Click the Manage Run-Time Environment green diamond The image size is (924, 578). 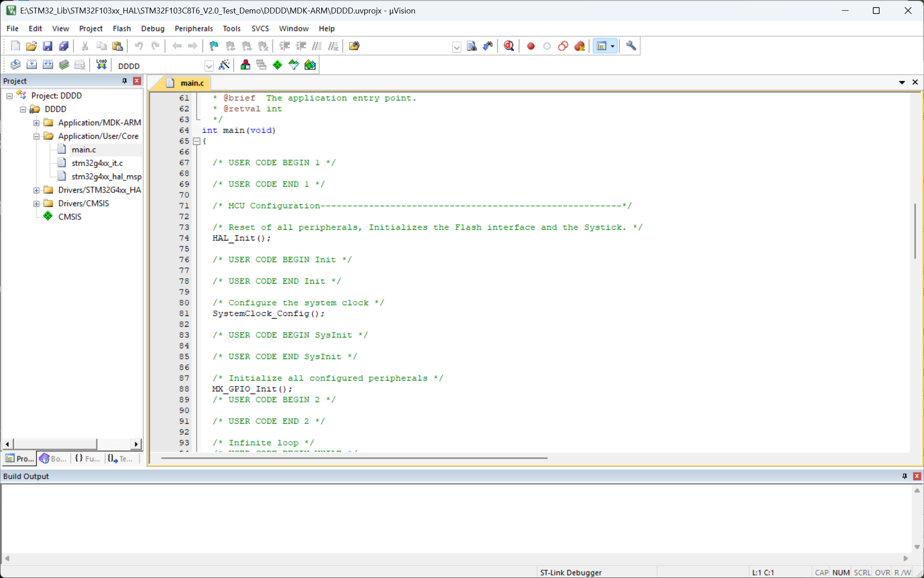click(x=278, y=65)
